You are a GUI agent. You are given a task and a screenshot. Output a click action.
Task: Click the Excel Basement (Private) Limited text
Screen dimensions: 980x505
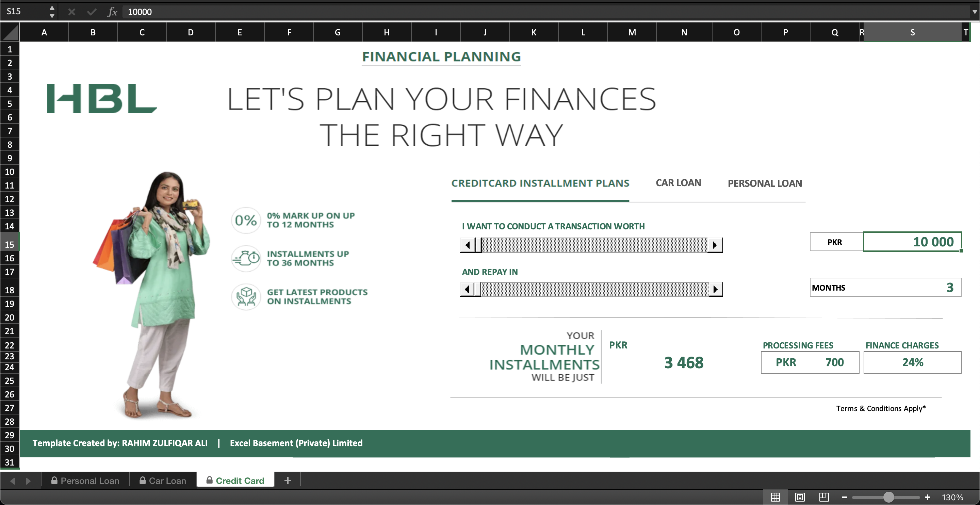click(x=296, y=443)
